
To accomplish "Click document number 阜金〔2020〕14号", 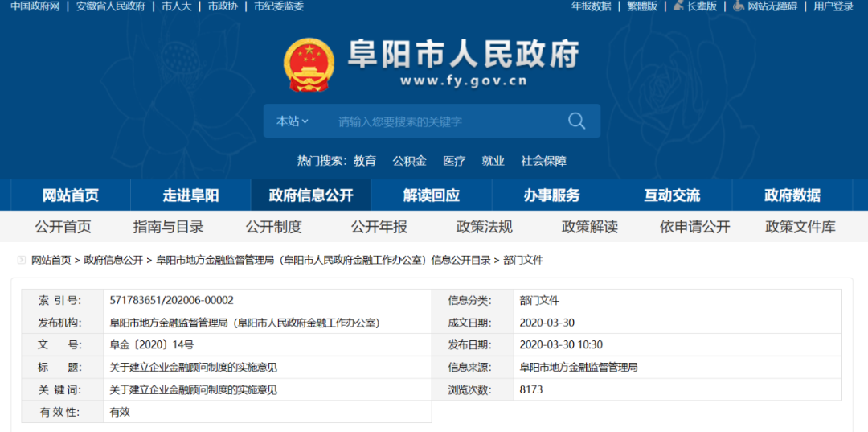I will [x=152, y=344].
